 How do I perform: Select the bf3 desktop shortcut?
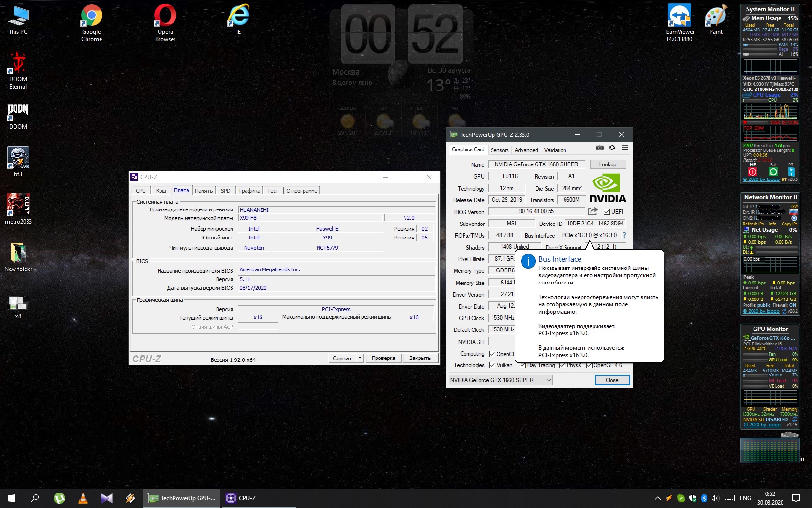click(x=18, y=162)
